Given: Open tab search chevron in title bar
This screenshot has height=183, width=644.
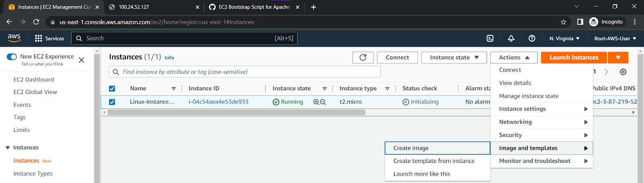Looking at the screenshot, I should 576,6.
